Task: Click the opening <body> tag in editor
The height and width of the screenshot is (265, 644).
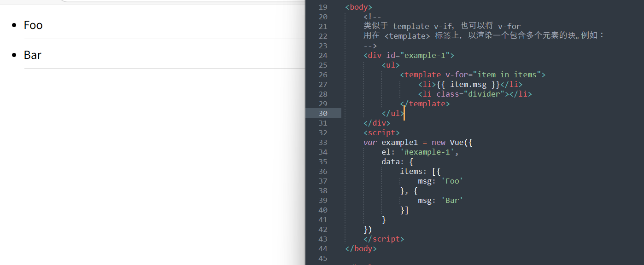Action: [x=358, y=7]
